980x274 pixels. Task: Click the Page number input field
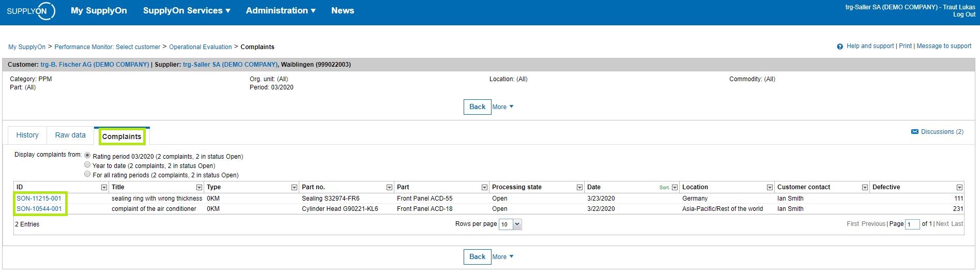coord(912,224)
